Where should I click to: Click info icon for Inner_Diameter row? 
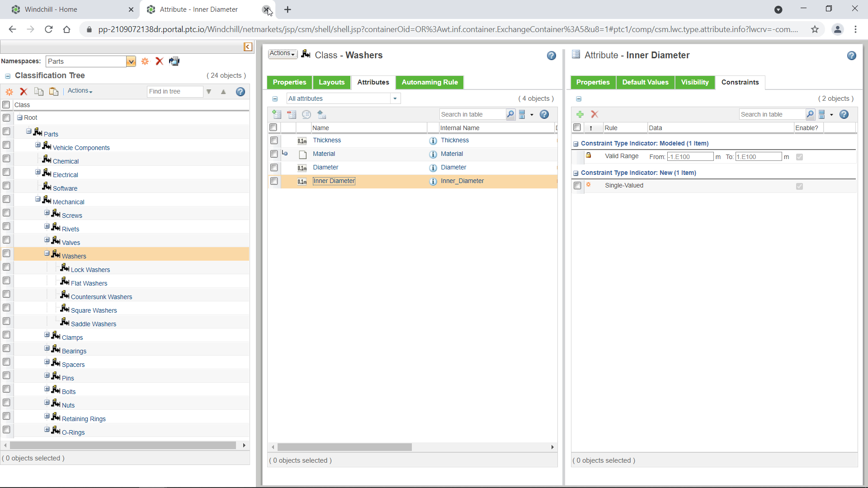point(433,181)
